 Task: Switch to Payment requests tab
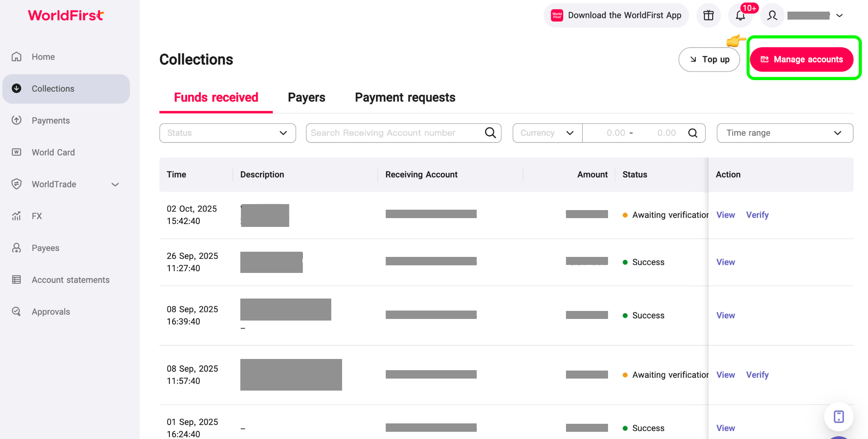tap(405, 97)
